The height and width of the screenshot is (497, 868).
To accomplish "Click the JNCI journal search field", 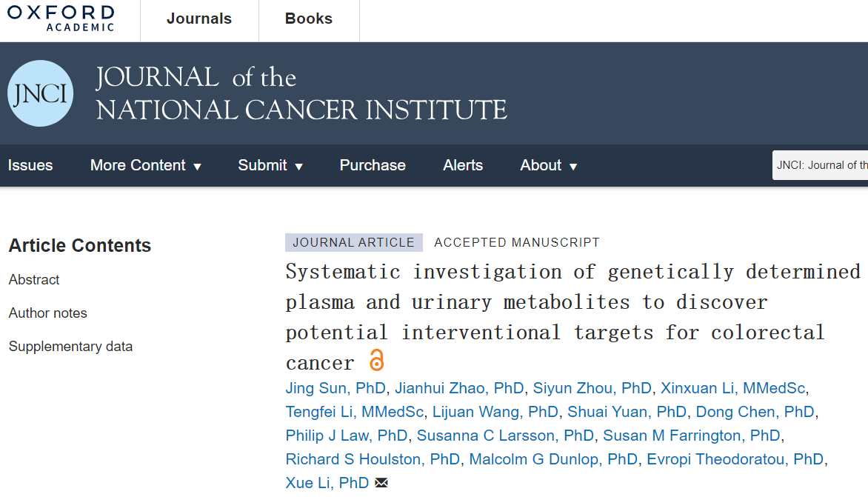I will [x=821, y=165].
